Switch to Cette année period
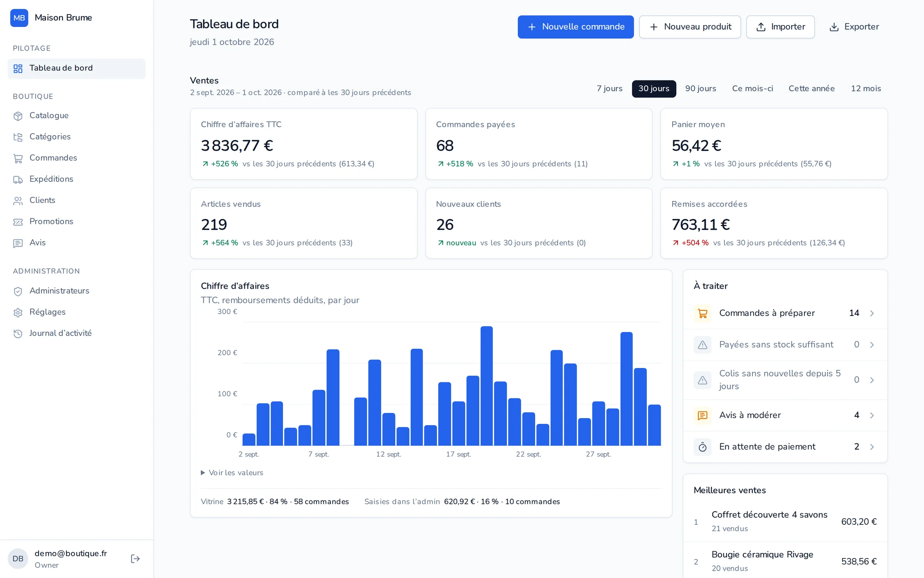 click(x=812, y=89)
